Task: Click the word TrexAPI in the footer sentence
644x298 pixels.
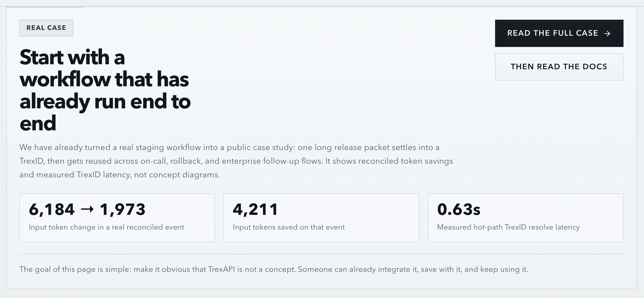Action: pyautogui.click(x=221, y=269)
